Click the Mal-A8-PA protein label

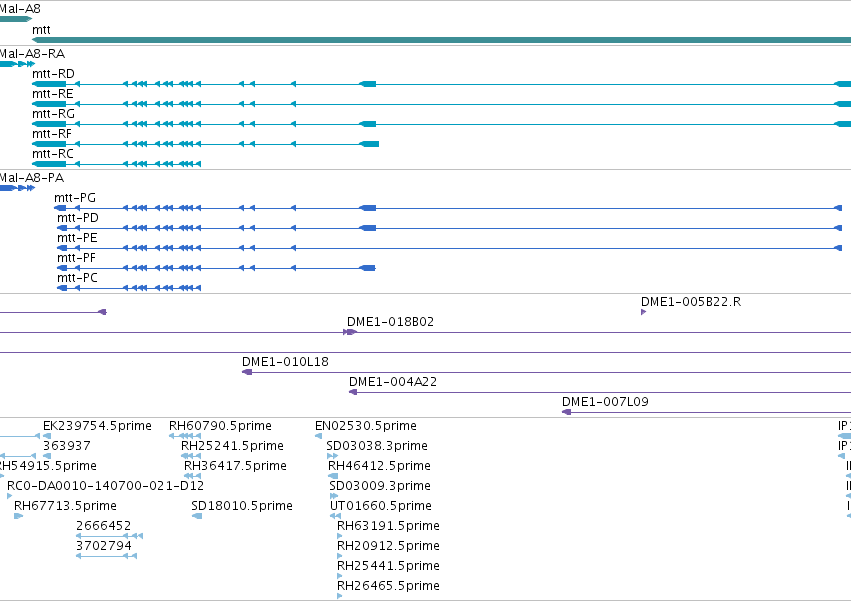pyautogui.click(x=32, y=178)
